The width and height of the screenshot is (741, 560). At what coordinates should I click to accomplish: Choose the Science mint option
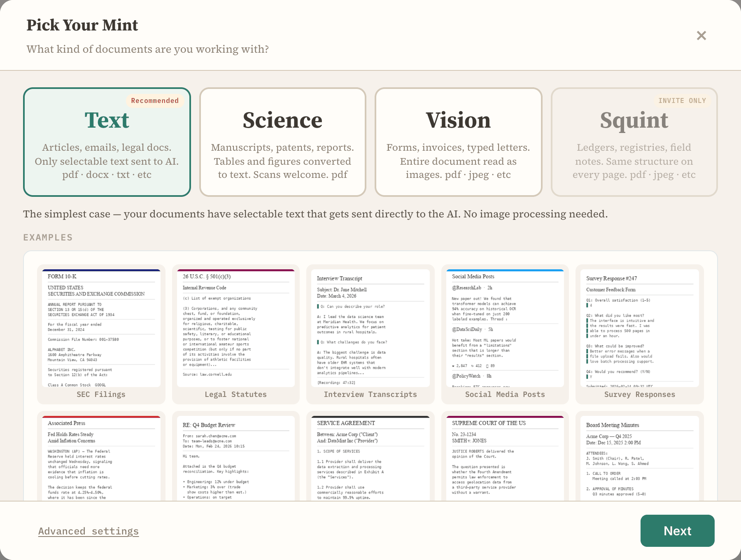pos(283,142)
